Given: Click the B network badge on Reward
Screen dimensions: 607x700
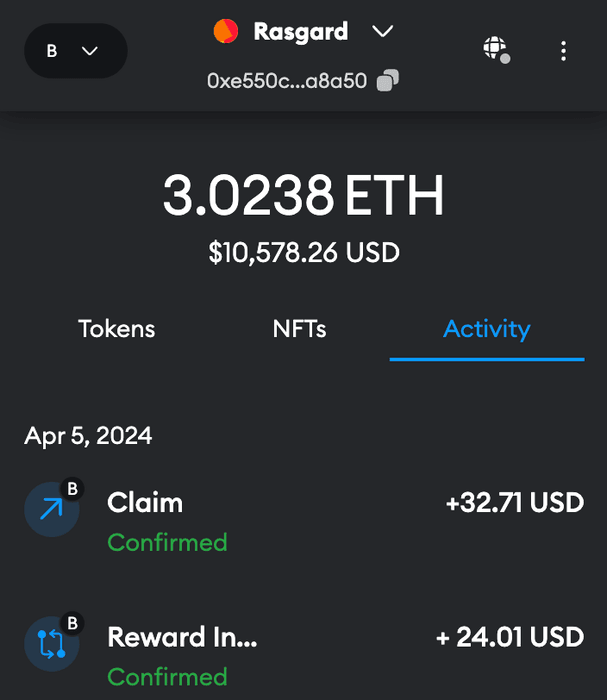Looking at the screenshot, I should 71,623.
